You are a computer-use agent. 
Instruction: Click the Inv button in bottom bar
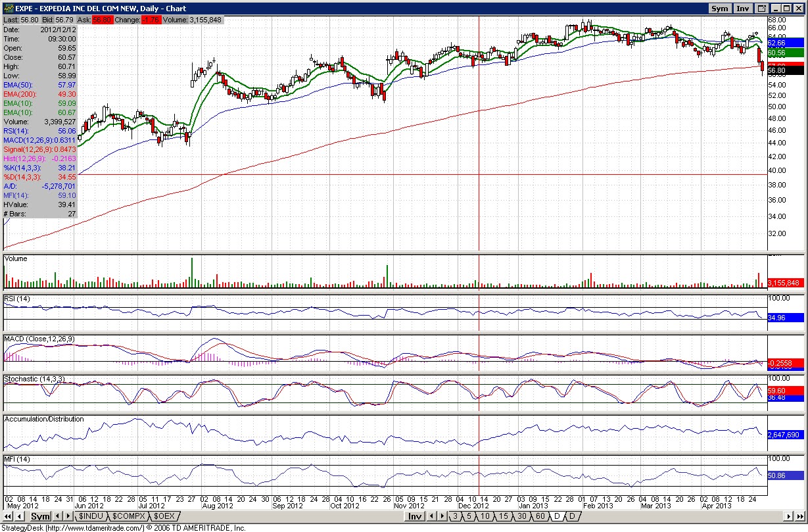tap(415, 516)
